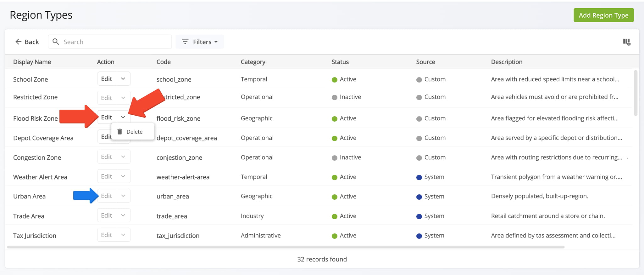
Task: Choose Delete from the dropdown menu
Action: pos(133,132)
